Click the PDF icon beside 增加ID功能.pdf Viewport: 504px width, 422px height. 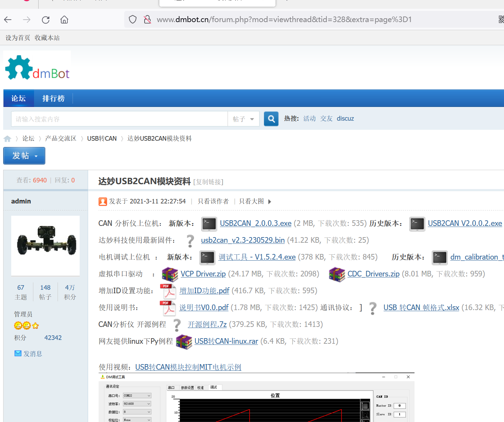[168, 291]
